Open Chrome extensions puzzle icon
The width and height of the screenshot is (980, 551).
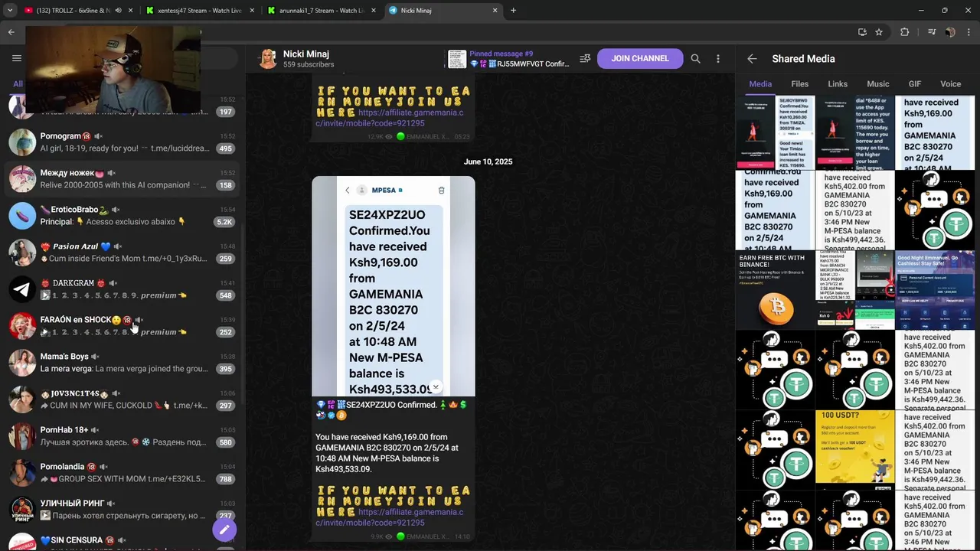pyautogui.click(x=904, y=32)
